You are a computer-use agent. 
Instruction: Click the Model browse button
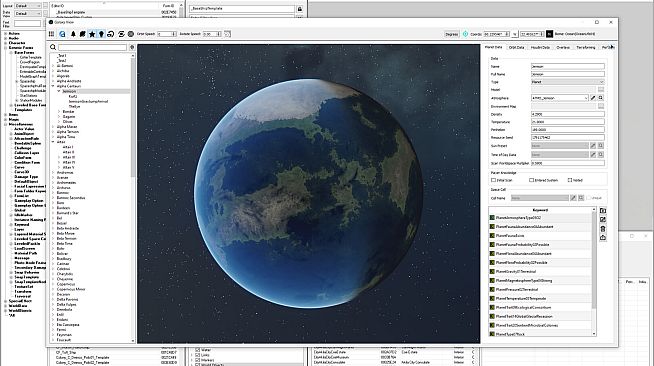601,90
